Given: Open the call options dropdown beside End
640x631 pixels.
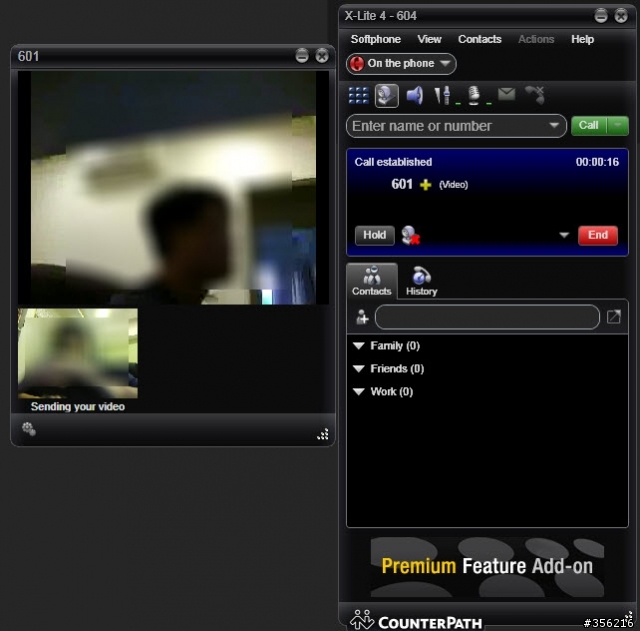Looking at the screenshot, I should [x=564, y=235].
